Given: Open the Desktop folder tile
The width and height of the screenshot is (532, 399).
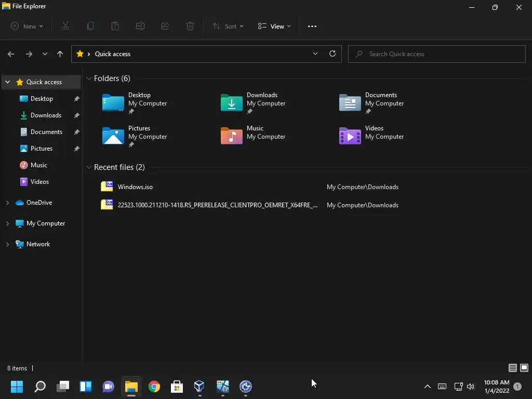Looking at the screenshot, I should (135, 103).
